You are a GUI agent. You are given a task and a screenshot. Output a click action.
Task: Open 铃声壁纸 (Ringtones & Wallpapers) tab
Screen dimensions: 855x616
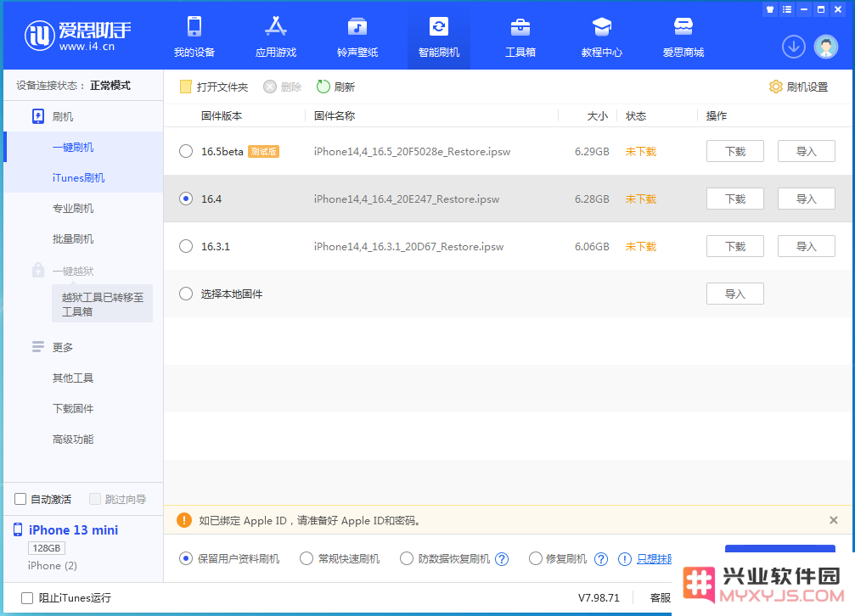(x=357, y=36)
